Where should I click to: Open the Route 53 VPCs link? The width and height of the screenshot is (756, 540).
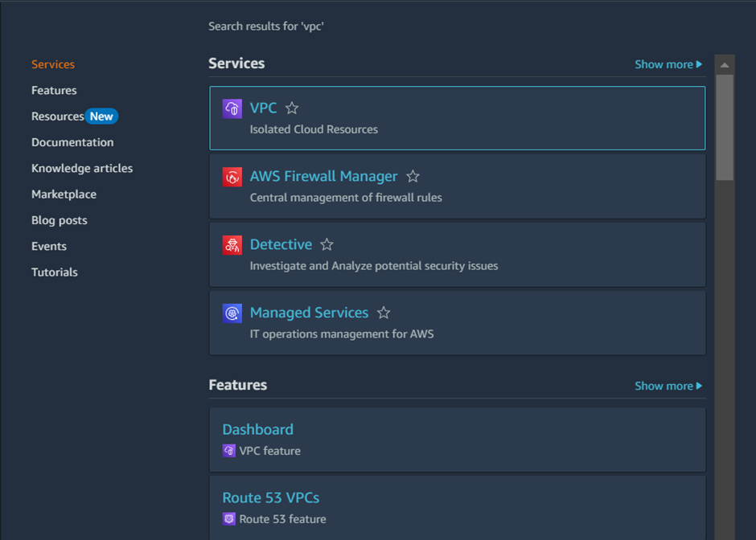pyautogui.click(x=270, y=497)
